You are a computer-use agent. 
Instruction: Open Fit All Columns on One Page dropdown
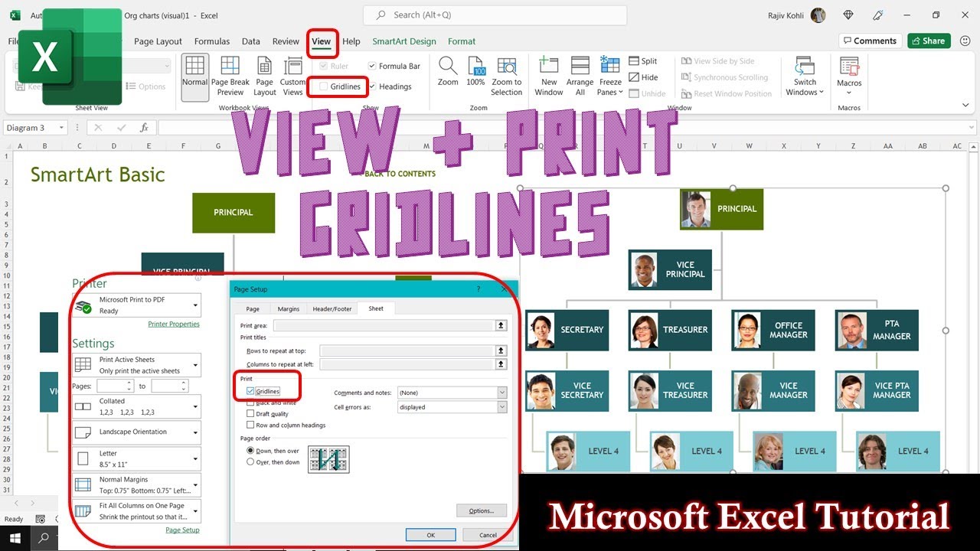tap(195, 511)
